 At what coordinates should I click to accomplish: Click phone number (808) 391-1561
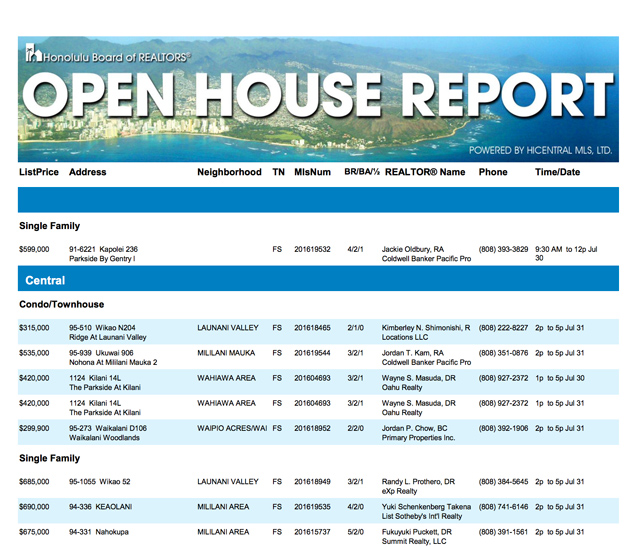[503, 532]
